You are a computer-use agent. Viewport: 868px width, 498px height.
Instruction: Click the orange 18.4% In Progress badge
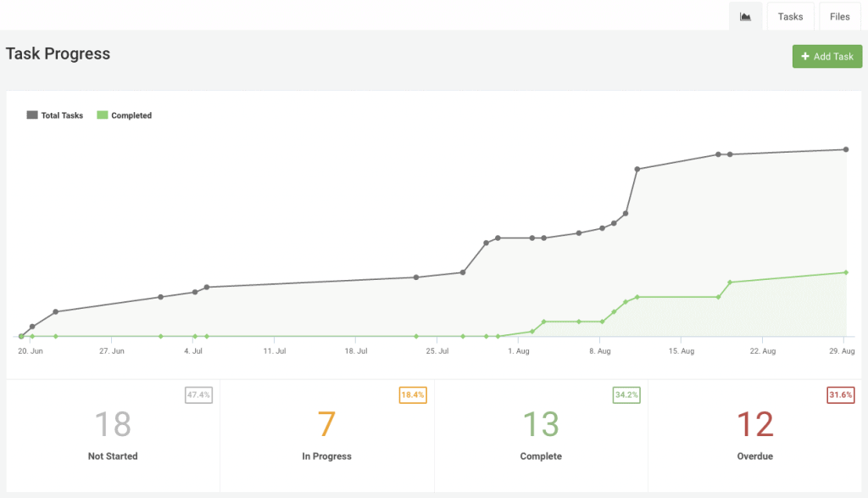[412, 394]
